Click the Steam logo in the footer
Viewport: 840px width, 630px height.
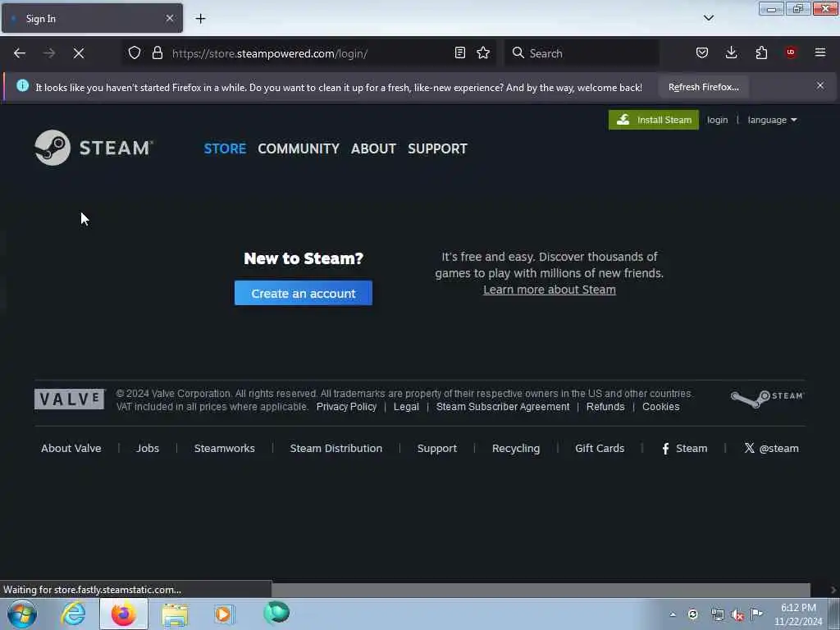pyautogui.click(x=767, y=398)
